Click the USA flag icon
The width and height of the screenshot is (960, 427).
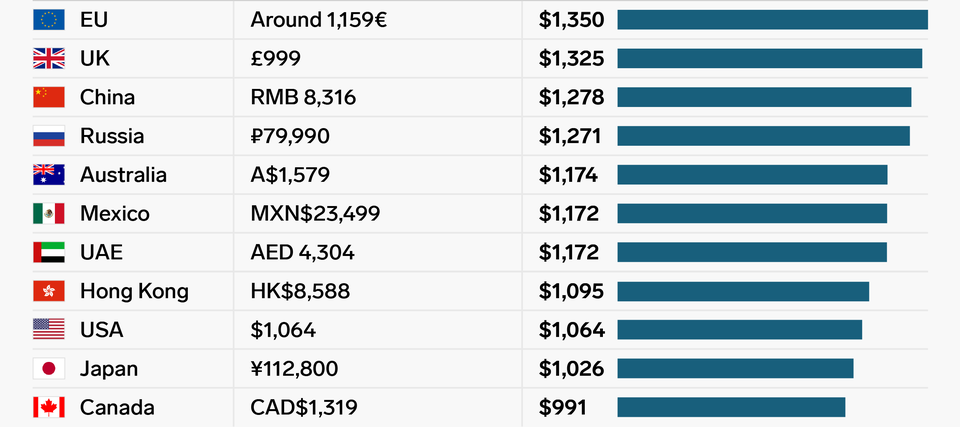48,330
